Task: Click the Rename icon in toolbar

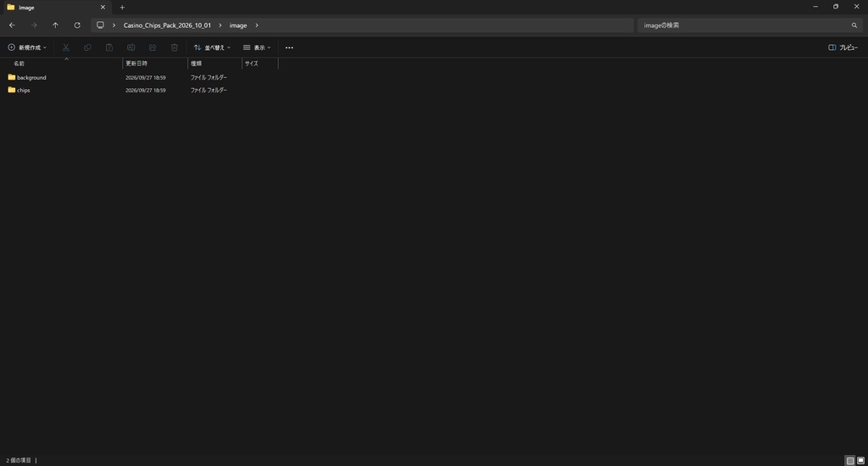Action: point(131,47)
